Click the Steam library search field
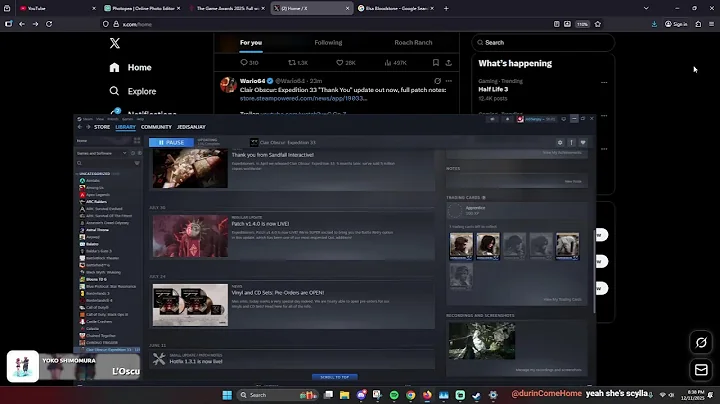The width and height of the screenshot is (720, 404). 105,163
